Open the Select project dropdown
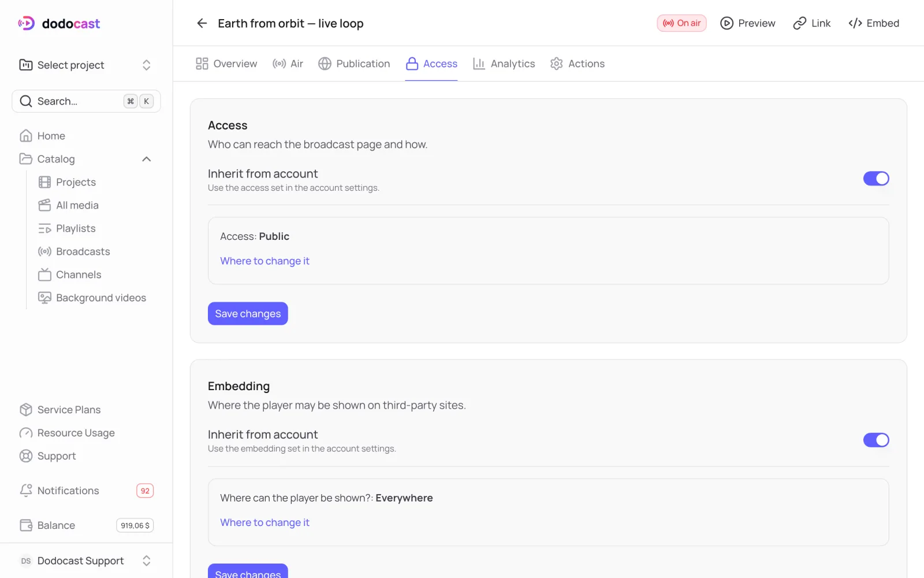Screen dimensions: 924x578 [86, 65]
